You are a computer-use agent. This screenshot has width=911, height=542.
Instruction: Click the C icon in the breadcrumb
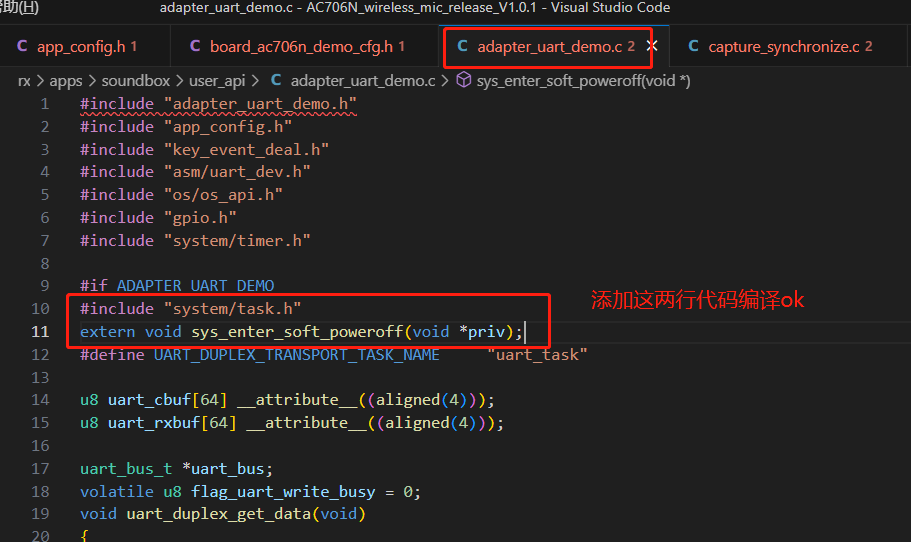[x=276, y=80]
